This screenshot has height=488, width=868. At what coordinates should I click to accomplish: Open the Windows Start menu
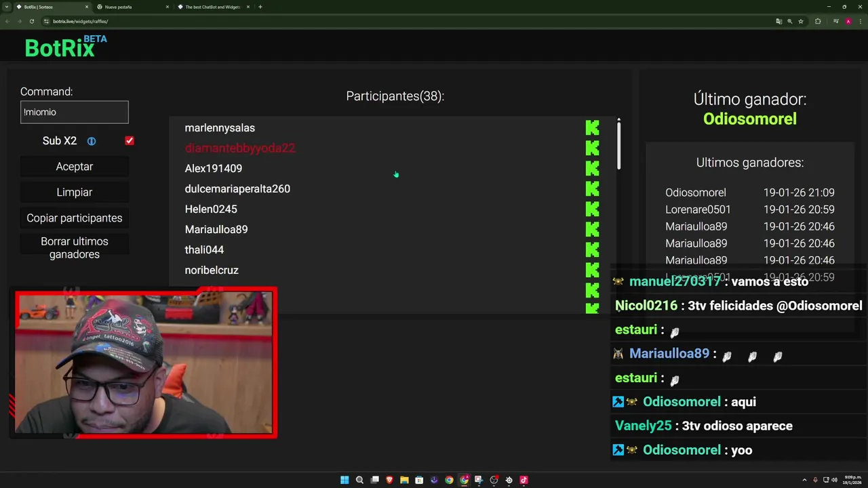pyautogui.click(x=344, y=480)
